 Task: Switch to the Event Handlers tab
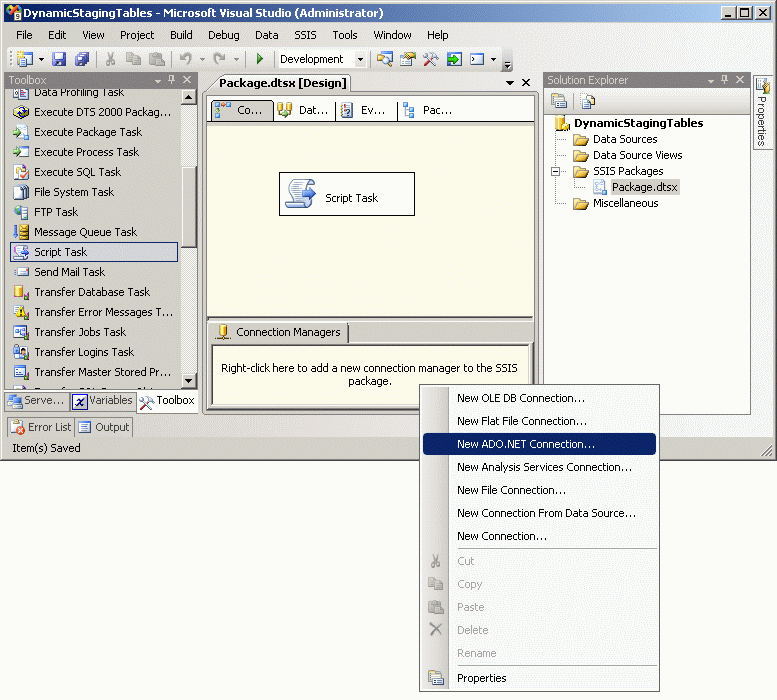pyautogui.click(x=366, y=110)
